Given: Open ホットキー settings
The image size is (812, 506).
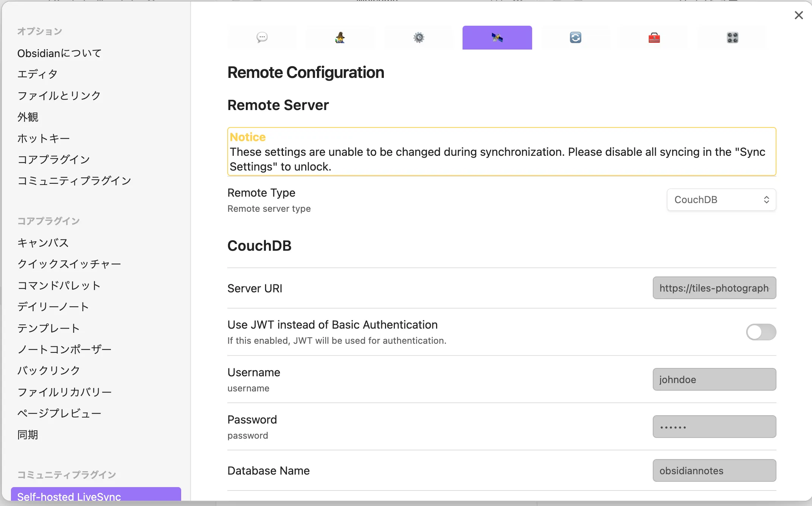Looking at the screenshot, I should (43, 138).
